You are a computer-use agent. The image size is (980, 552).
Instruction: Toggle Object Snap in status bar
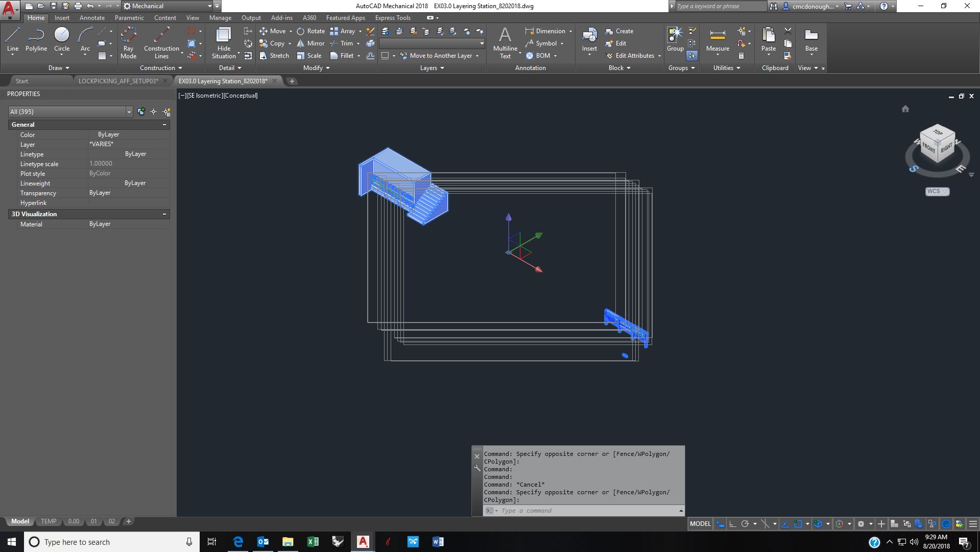[x=798, y=524]
